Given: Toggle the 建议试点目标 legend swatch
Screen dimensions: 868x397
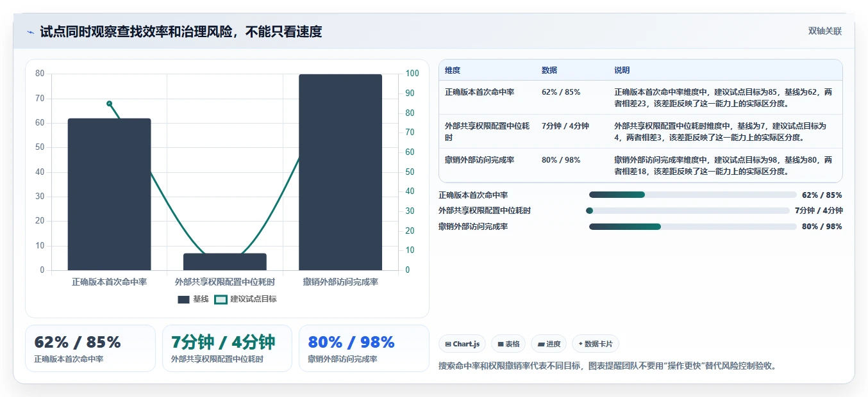Looking at the screenshot, I should point(221,299).
